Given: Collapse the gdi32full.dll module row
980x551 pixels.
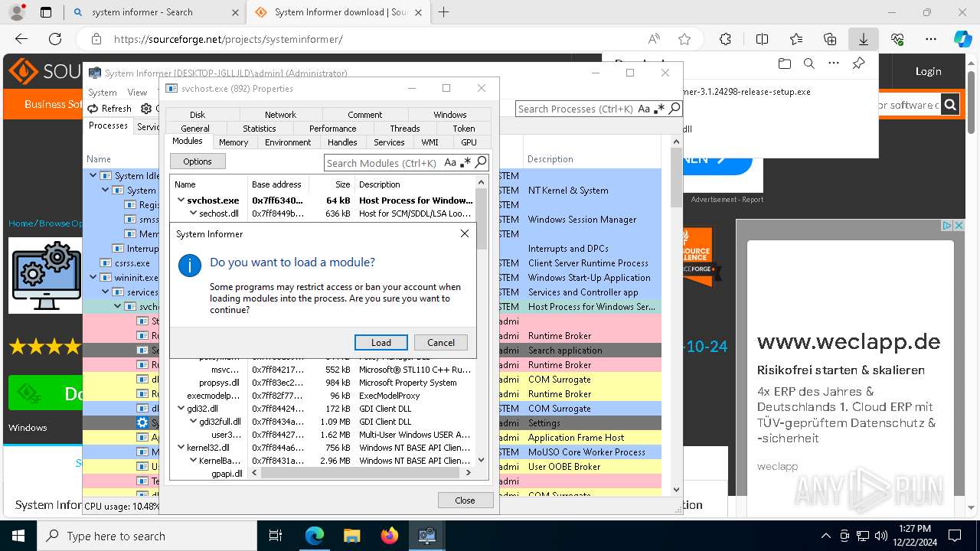Looking at the screenshot, I should 194,421.
